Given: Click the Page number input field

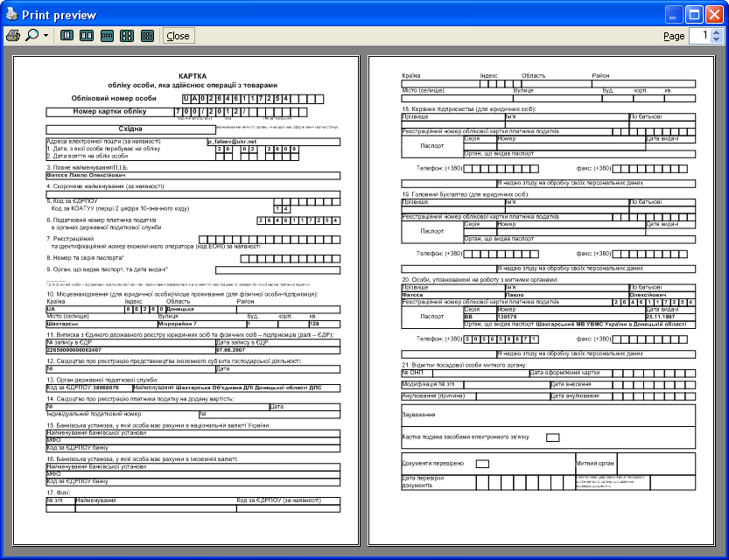Looking at the screenshot, I should point(699,36).
